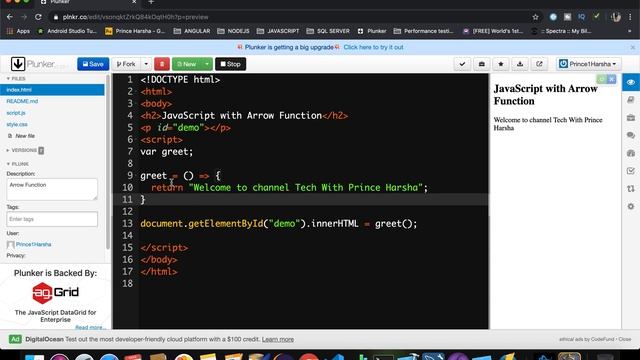Screen dimensions: 640x360
Task: Reload the browser page
Action: (38, 17)
